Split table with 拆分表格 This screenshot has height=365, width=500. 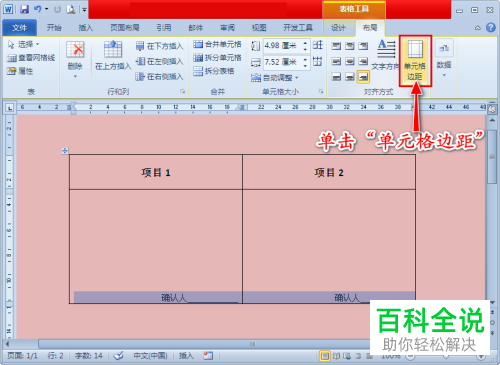coord(214,71)
